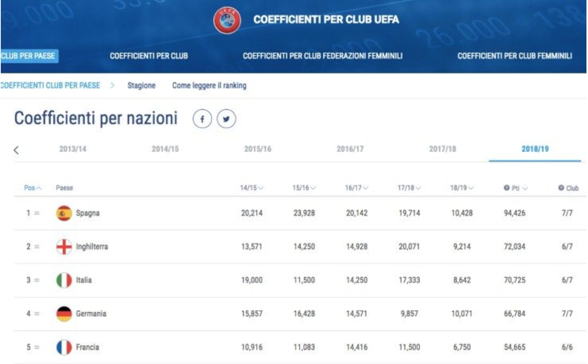Switch to the 2017/18 season tab

pyautogui.click(x=442, y=149)
